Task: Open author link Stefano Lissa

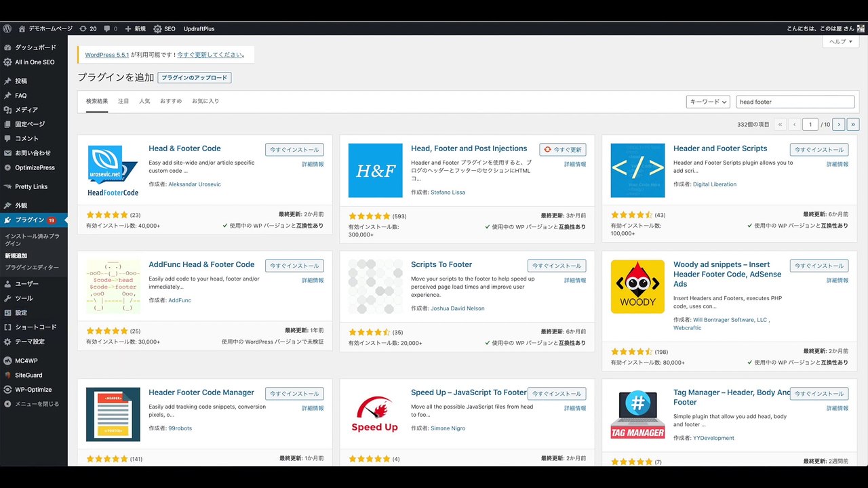Action: click(448, 192)
